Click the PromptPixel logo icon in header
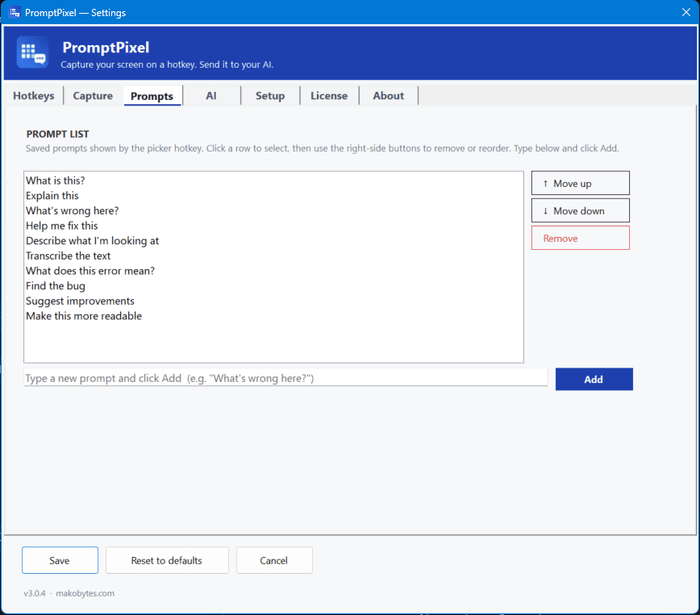The width and height of the screenshot is (700, 615). coord(33,52)
